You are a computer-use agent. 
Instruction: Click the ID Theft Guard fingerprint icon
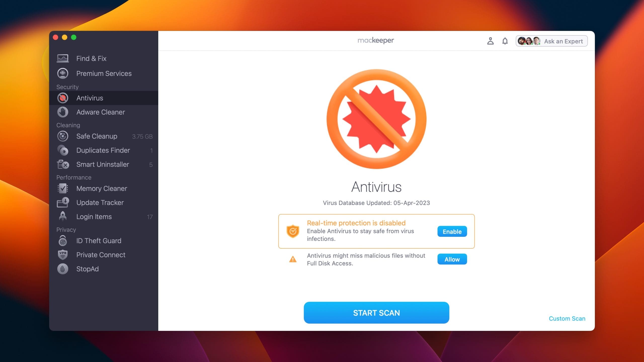tap(63, 241)
